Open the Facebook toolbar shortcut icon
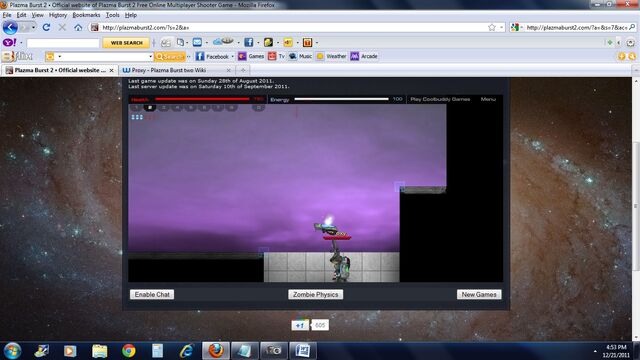Viewport: 640px width, 360px height. (248, 42)
